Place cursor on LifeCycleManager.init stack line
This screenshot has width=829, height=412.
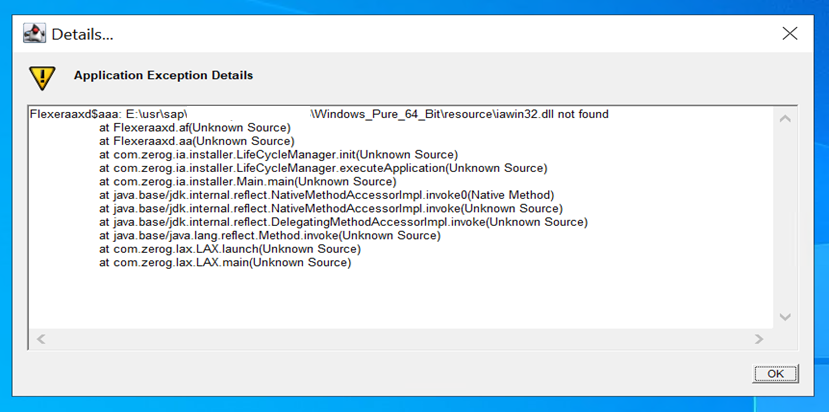(x=278, y=154)
